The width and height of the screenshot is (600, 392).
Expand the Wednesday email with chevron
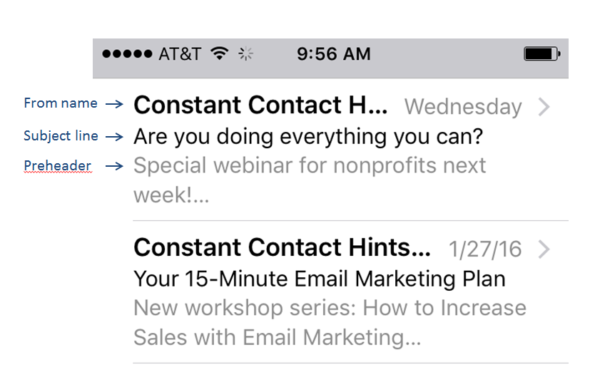pos(544,107)
